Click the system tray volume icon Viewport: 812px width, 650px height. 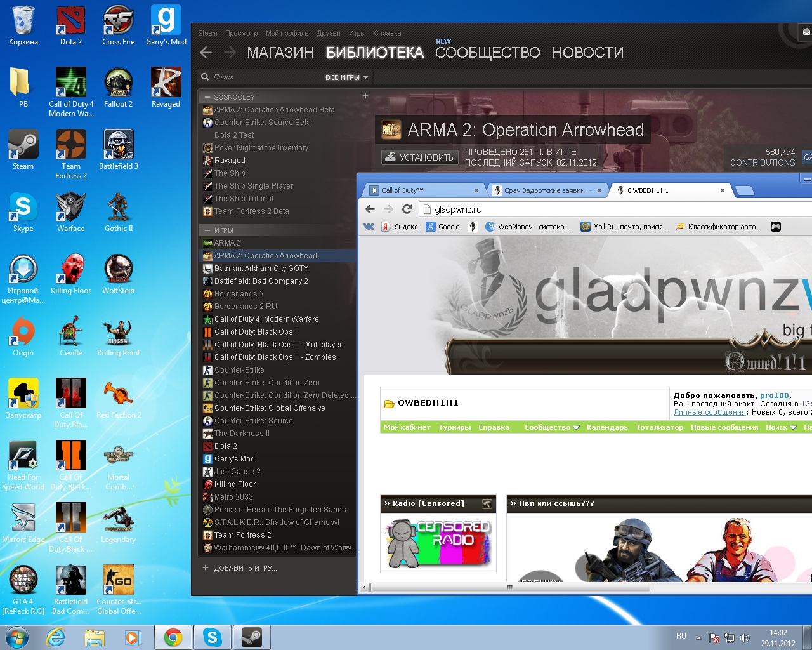(x=745, y=638)
